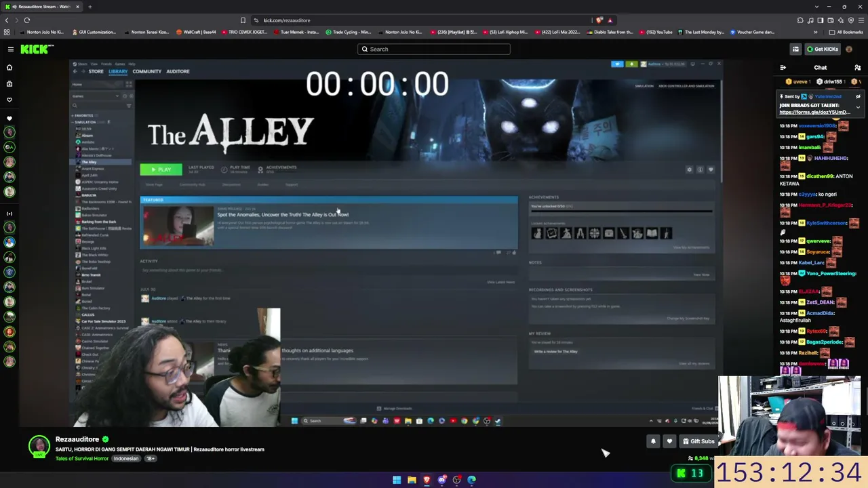Open the Voucher Game bookmark

pyautogui.click(x=751, y=32)
